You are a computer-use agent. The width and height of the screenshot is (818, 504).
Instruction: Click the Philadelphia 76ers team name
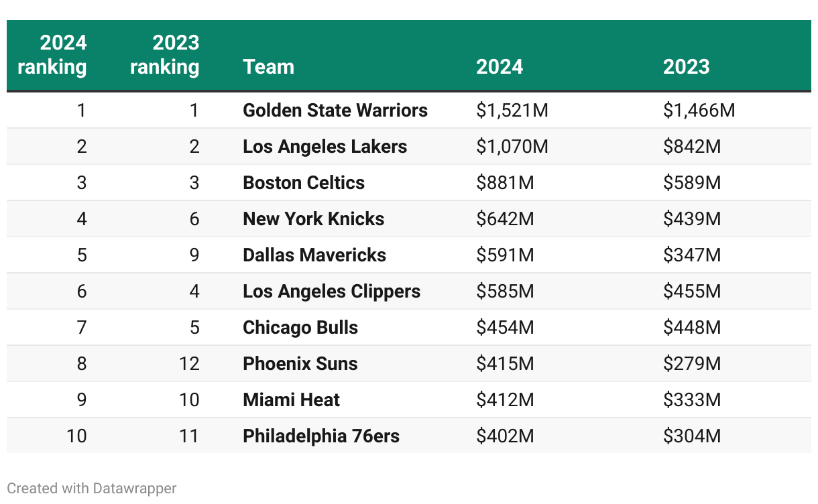[x=321, y=436]
